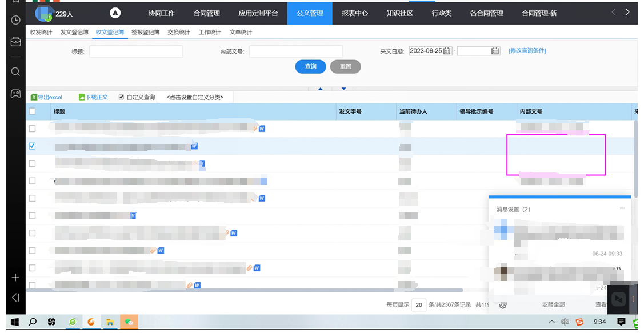
Task: Open the clock history icon in left sidebar
Action: pyautogui.click(x=15, y=20)
